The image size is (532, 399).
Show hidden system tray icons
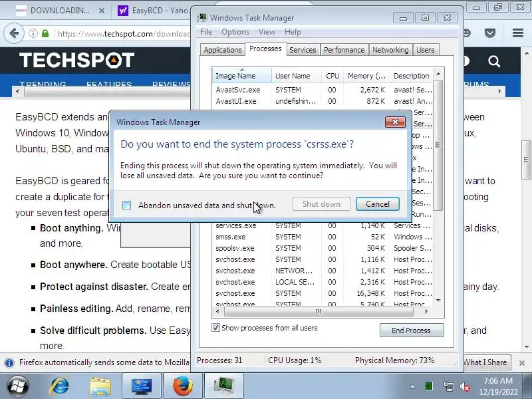tap(412, 386)
